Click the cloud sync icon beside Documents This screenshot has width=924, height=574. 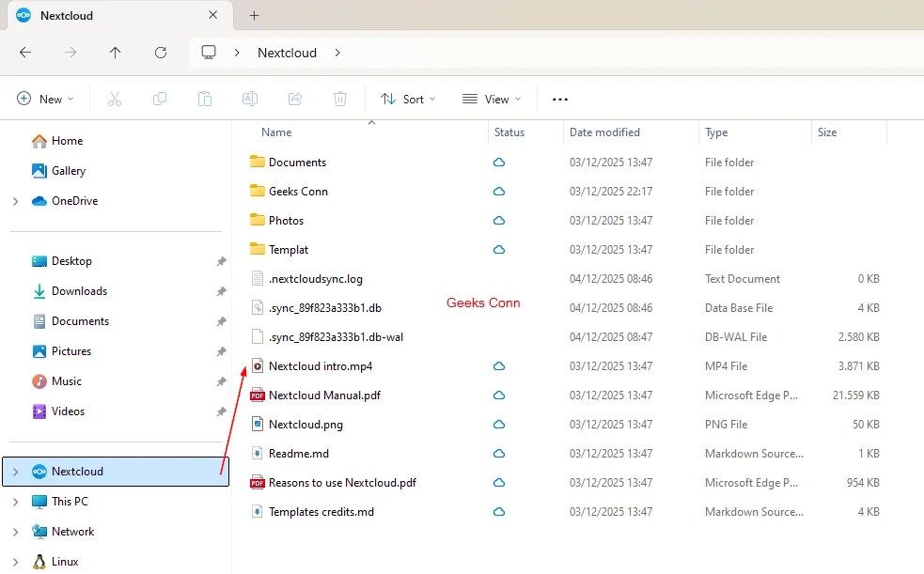[498, 162]
